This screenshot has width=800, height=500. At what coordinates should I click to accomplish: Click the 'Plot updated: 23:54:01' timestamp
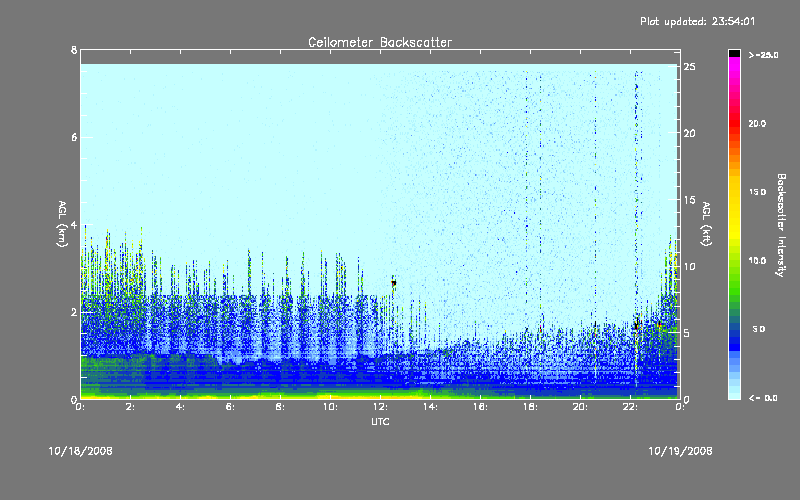697,21
